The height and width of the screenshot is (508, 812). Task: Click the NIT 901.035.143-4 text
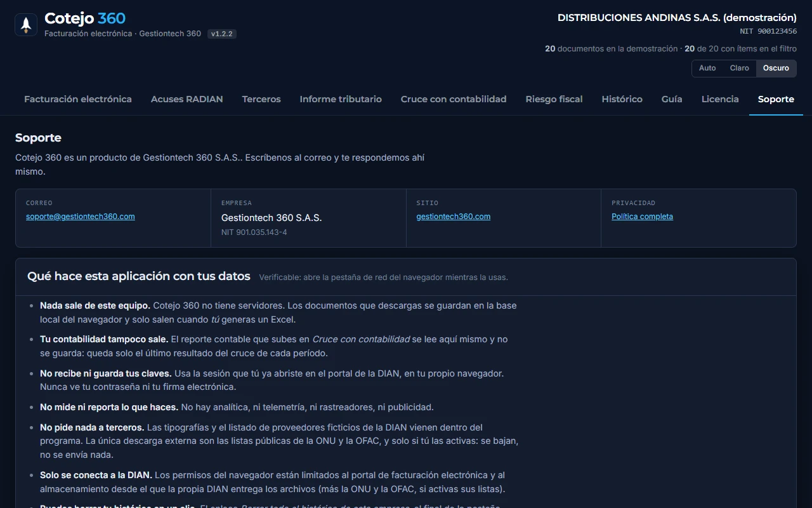(254, 232)
